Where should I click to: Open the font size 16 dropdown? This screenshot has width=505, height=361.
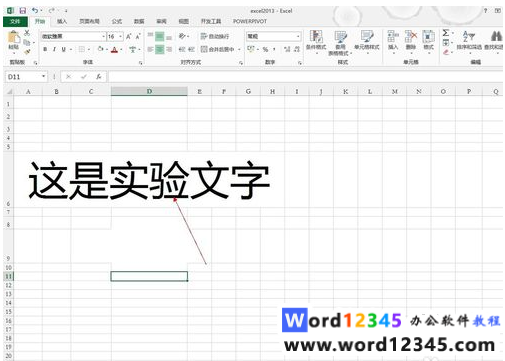(x=121, y=36)
